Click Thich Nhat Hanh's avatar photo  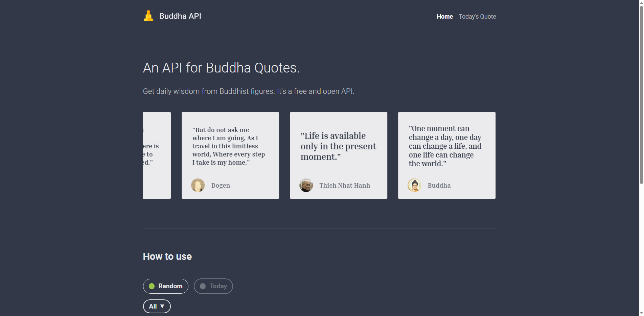[306, 185]
